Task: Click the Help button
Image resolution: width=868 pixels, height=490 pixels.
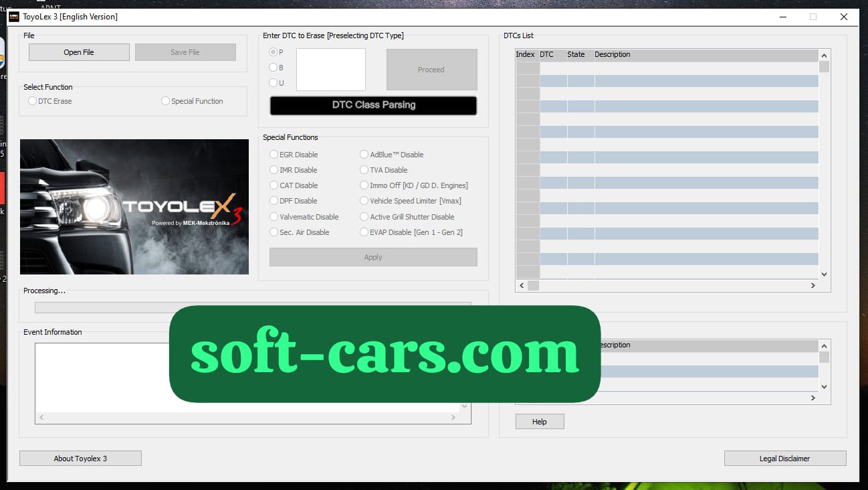Action: pos(540,422)
